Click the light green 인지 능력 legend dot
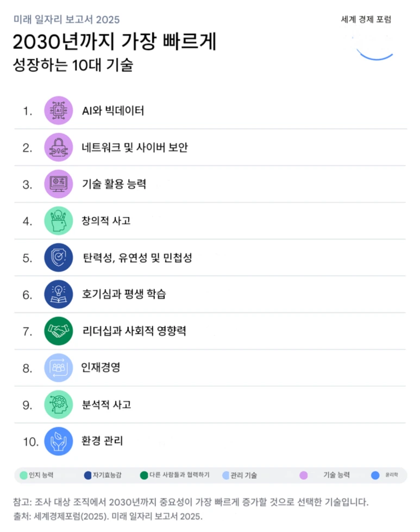 (23, 475)
